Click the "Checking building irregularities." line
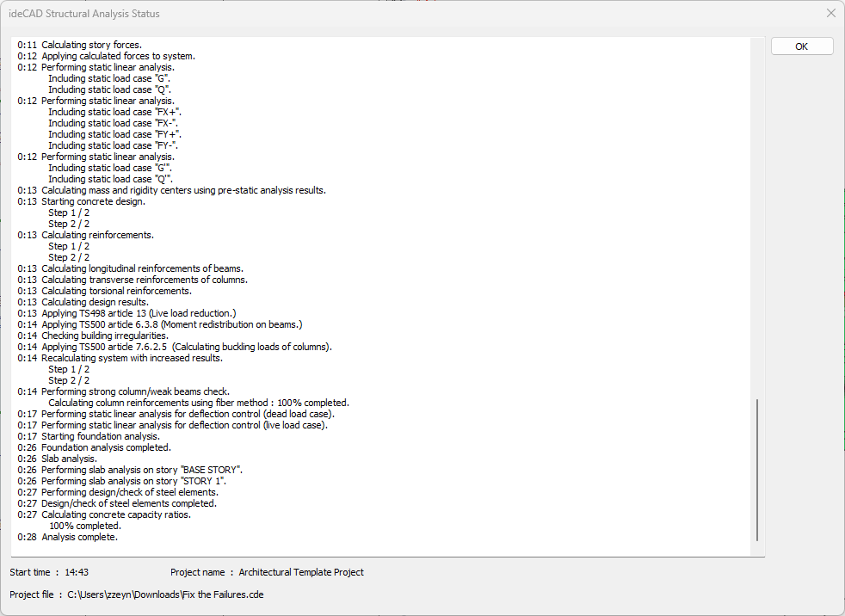This screenshot has width=845, height=616. [x=104, y=336]
